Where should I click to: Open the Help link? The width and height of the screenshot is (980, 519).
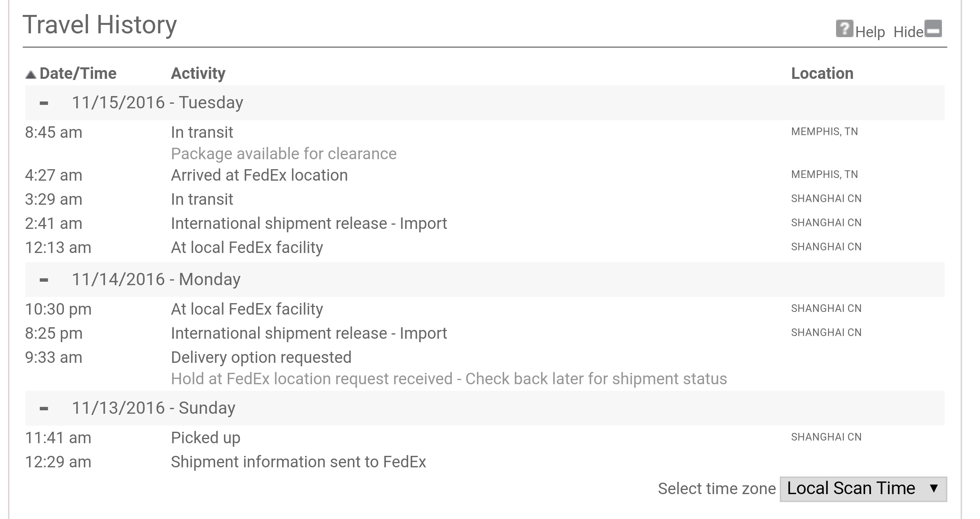coord(870,32)
